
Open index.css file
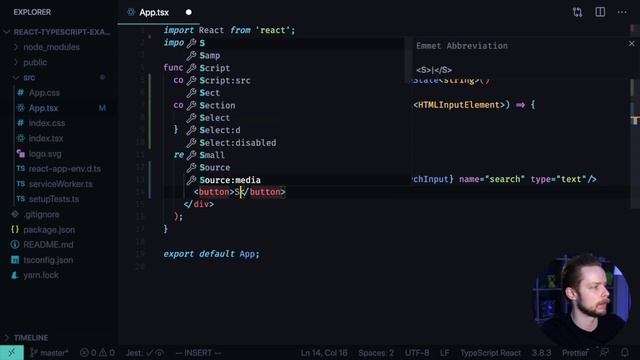47,123
